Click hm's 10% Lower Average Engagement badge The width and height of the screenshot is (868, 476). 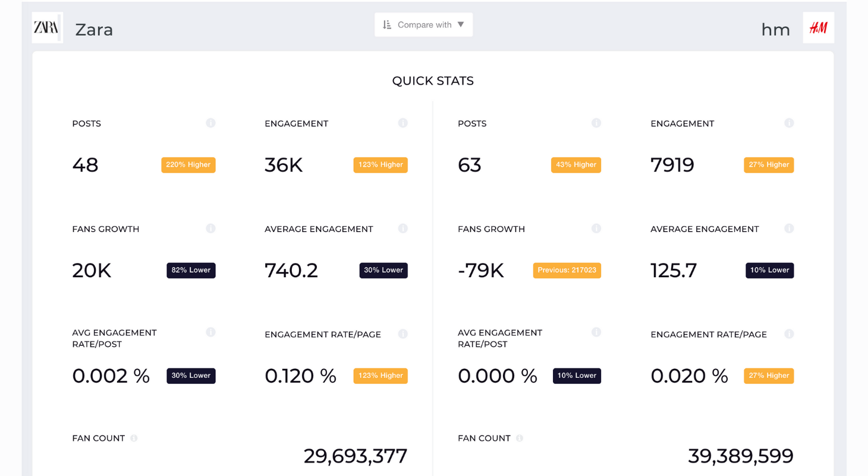click(x=770, y=270)
